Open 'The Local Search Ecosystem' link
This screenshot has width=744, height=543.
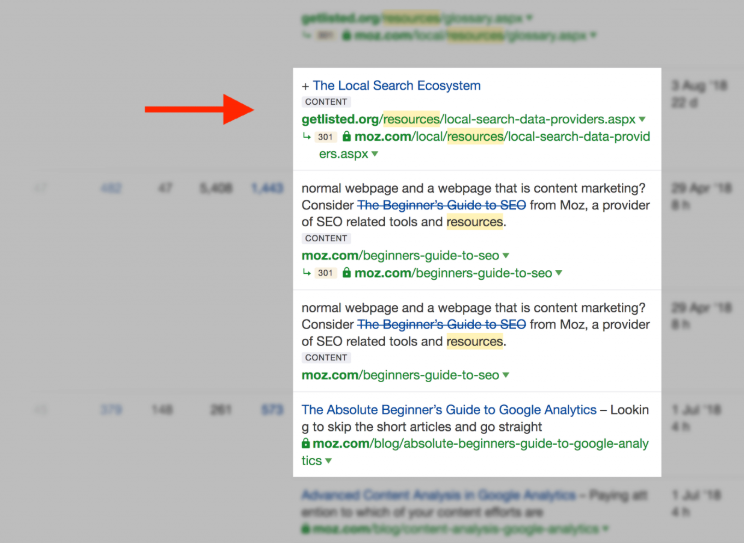point(397,85)
